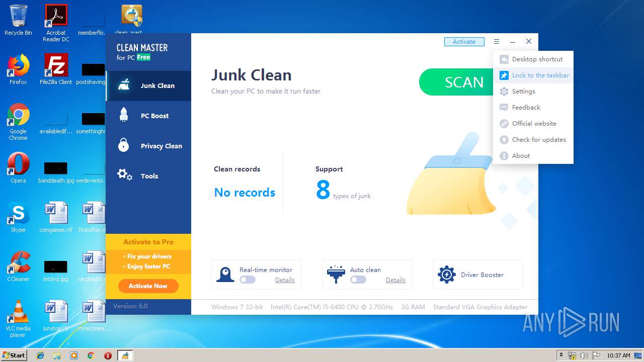Click the Version: 6.0 label
This screenshot has width=644, height=362.
coord(130,306)
